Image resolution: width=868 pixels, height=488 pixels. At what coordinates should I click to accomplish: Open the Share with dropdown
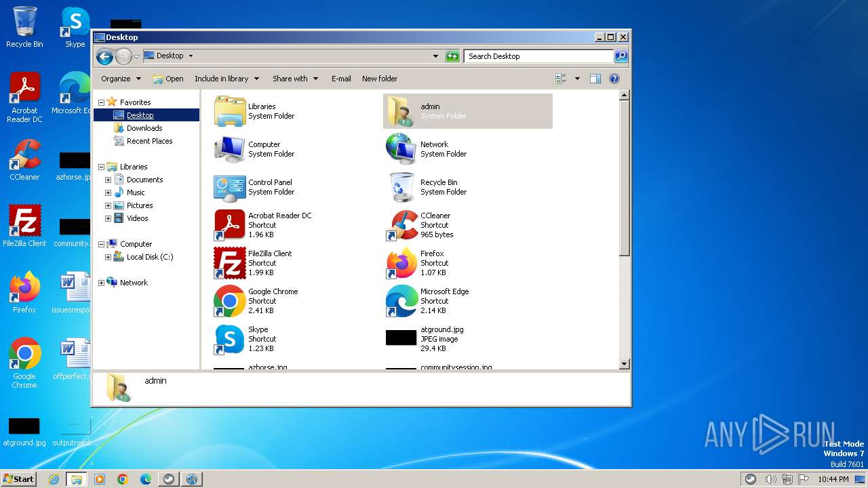295,79
